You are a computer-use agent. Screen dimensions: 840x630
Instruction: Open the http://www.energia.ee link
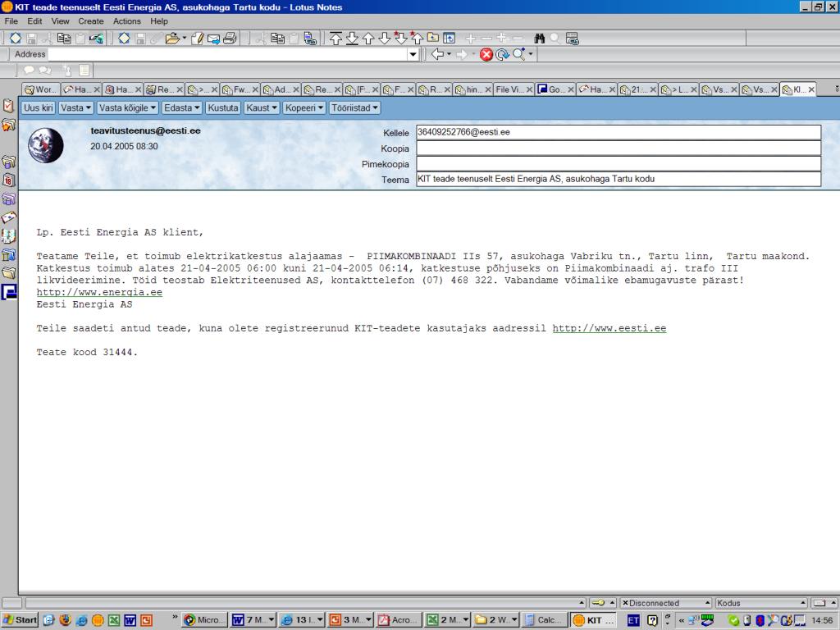(x=99, y=292)
